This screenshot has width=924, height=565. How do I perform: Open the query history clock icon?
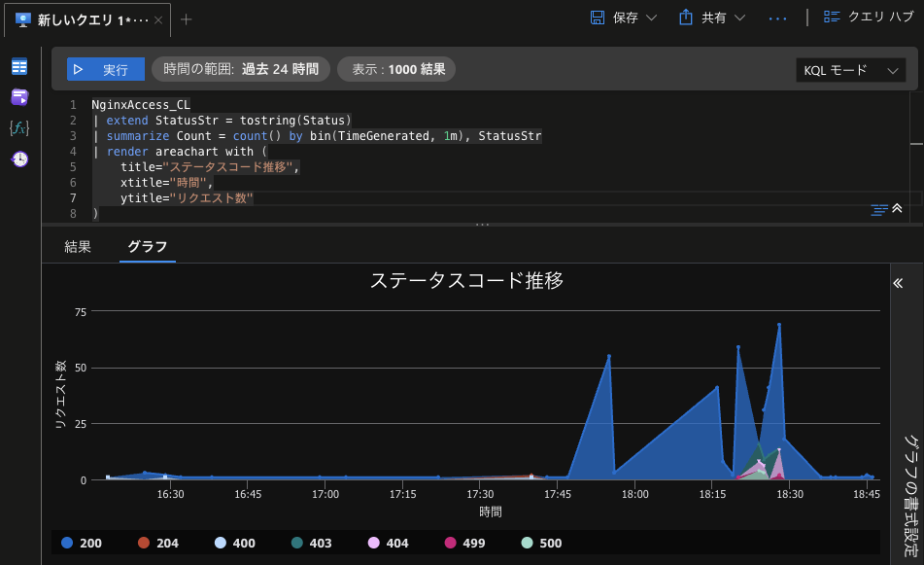[19, 159]
